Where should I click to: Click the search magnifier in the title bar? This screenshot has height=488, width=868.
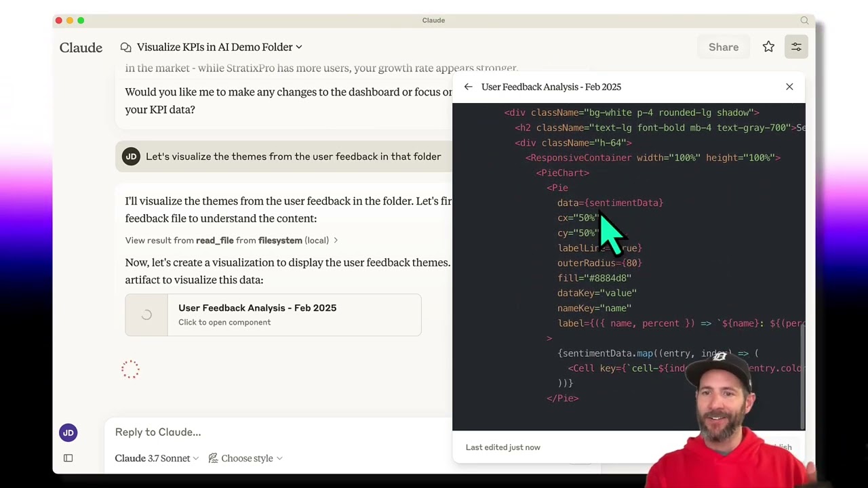point(804,20)
